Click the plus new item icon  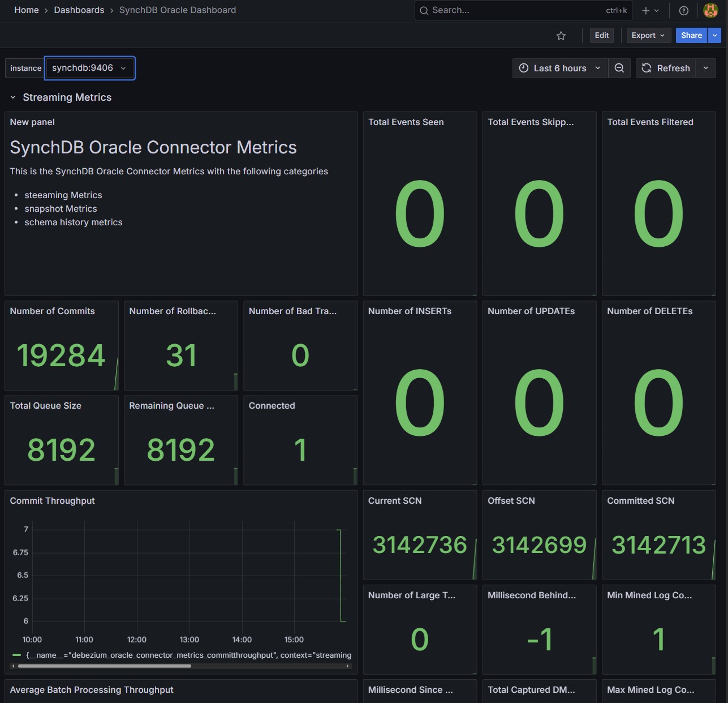pos(645,10)
